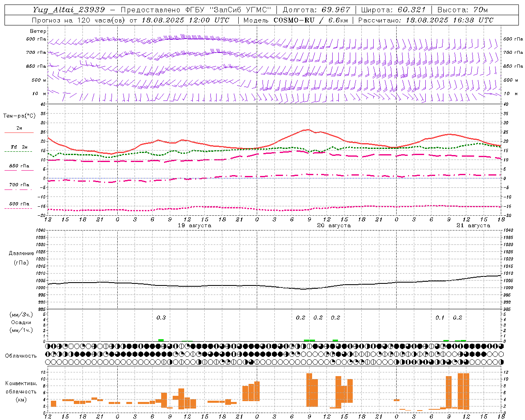Click the dashed 850 гПа temperature legend line
The image size is (525, 420).
coord(19,170)
